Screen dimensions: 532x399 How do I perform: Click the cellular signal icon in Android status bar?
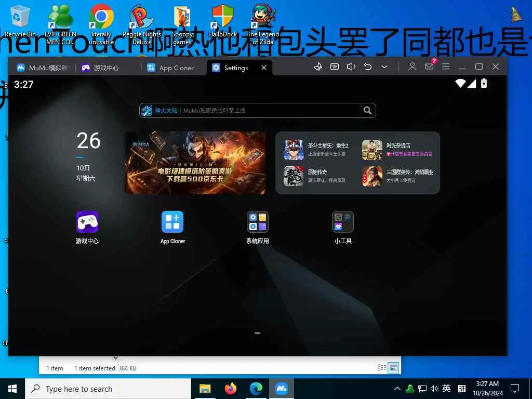click(472, 83)
